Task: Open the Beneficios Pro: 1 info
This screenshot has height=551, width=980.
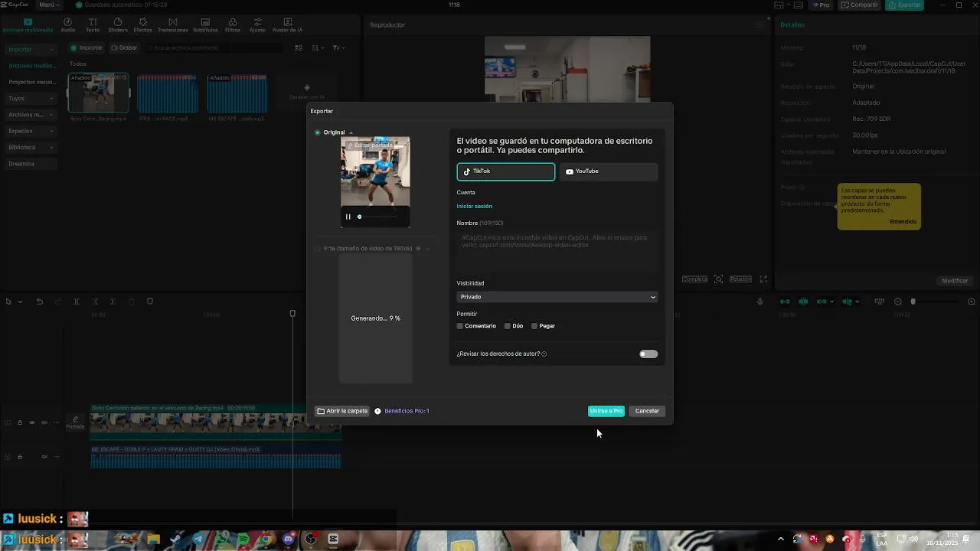Action: point(403,411)
